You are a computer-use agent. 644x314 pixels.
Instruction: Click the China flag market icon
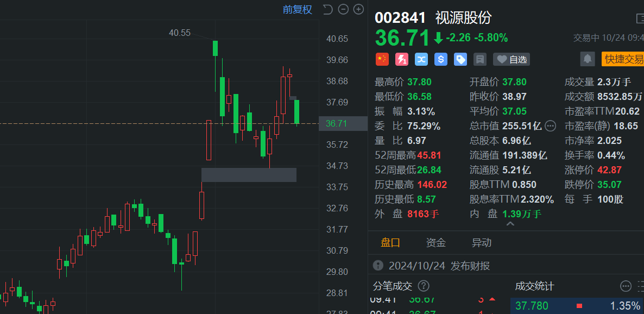pos(382,59)
